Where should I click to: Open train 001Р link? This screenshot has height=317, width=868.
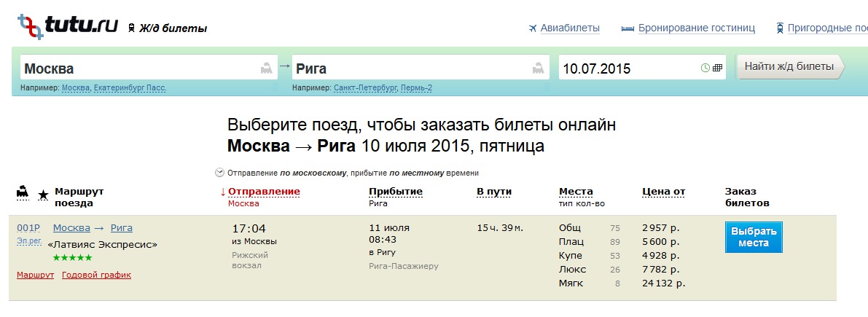tap(28, 228)
